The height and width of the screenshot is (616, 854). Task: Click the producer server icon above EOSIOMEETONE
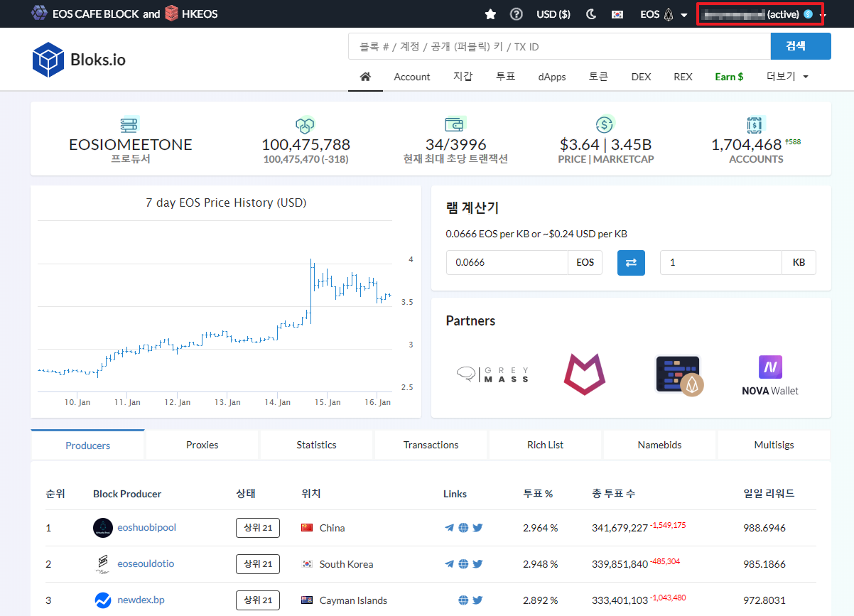click(130, 125)
